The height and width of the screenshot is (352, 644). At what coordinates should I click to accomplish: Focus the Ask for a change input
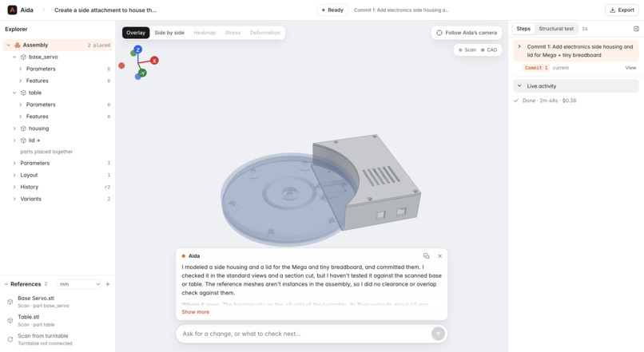(304, 334)
